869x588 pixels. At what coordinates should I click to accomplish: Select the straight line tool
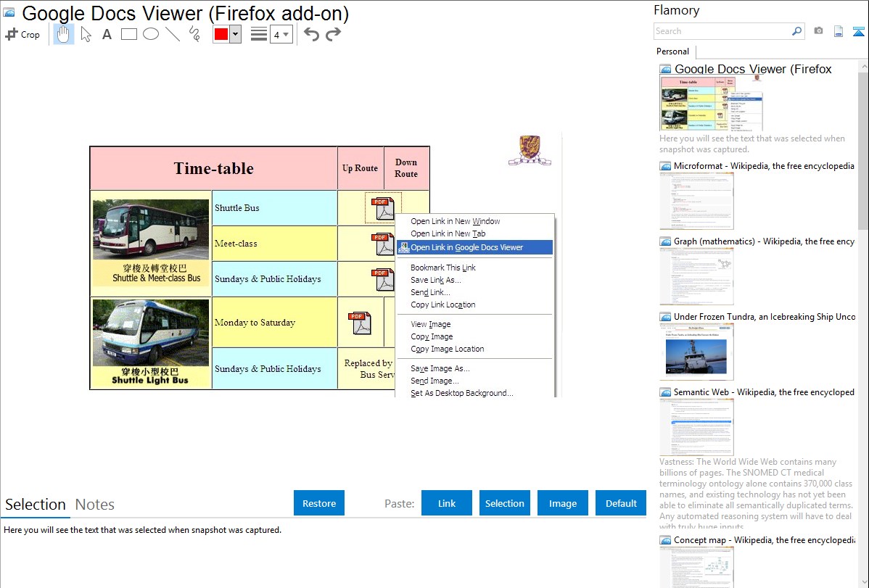tap(173, 34)
